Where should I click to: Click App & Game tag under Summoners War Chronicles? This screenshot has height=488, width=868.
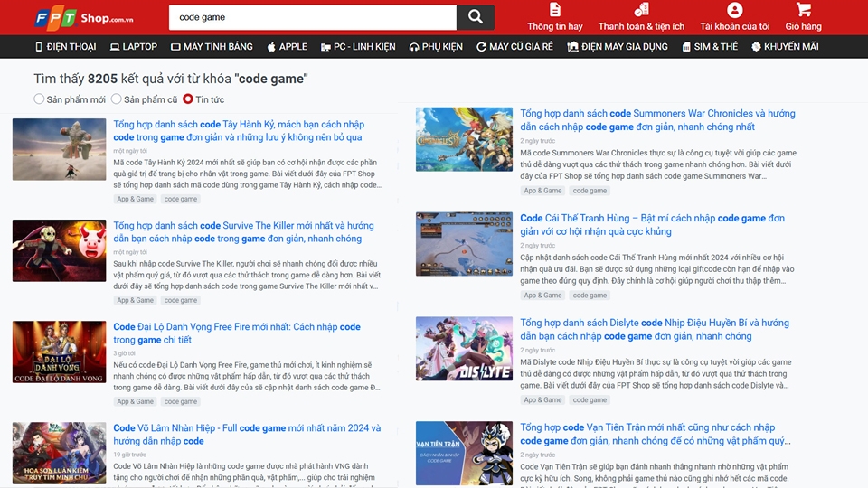coord(542,191)
